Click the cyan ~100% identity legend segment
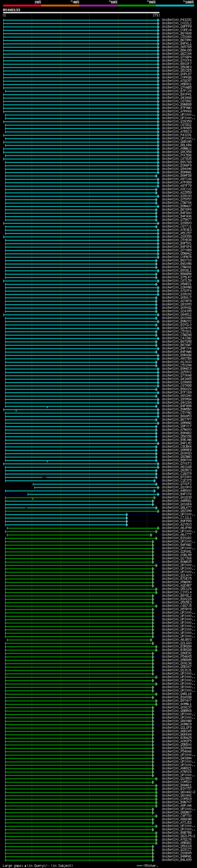 [175, 6]
